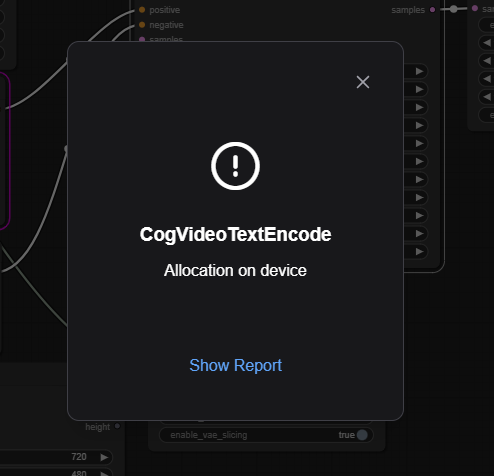The height and width of the screenshot is (476, 494).
Task: Click topmost left-arrow on far-right node
Action: pos(487,42)
